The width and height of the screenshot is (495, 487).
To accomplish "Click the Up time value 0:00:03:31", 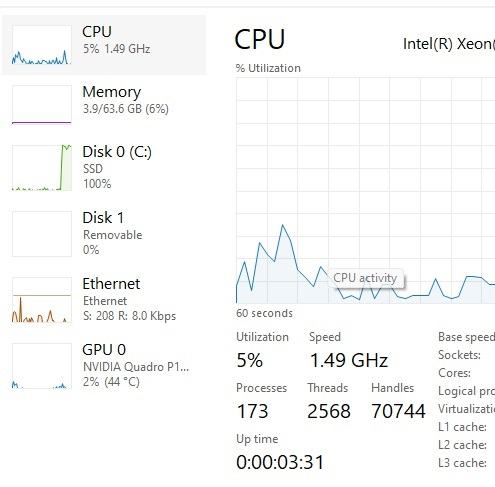I will coord(280,462).
